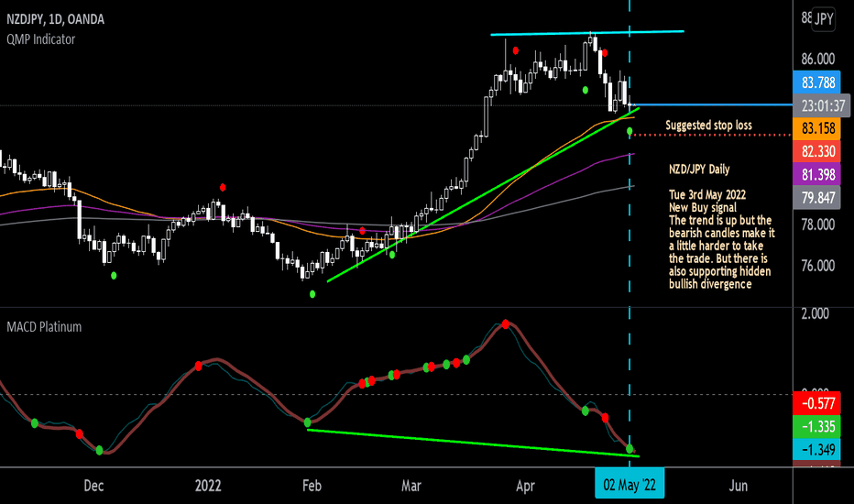
Task: Select the Suggested stop loss annotation
Action: click(x=708, y=126)
